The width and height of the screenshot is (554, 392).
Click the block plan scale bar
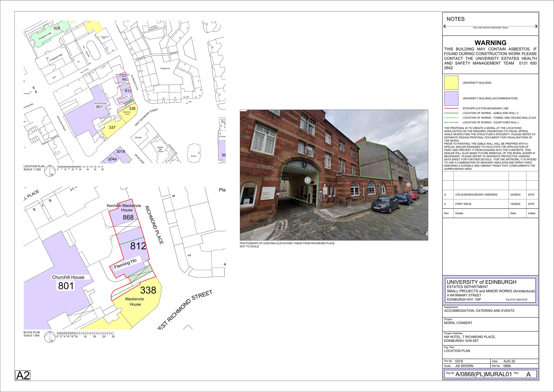[85, 334]
